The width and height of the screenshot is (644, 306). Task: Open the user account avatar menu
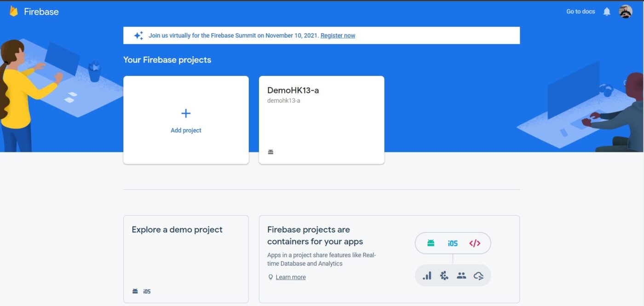pos(625,12)
